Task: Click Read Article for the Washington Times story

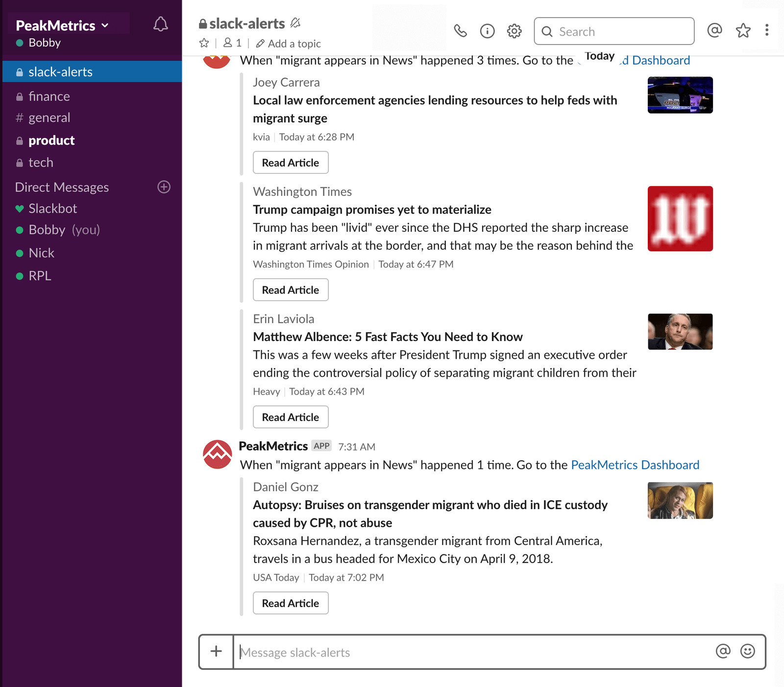Action: click(290, 290)
